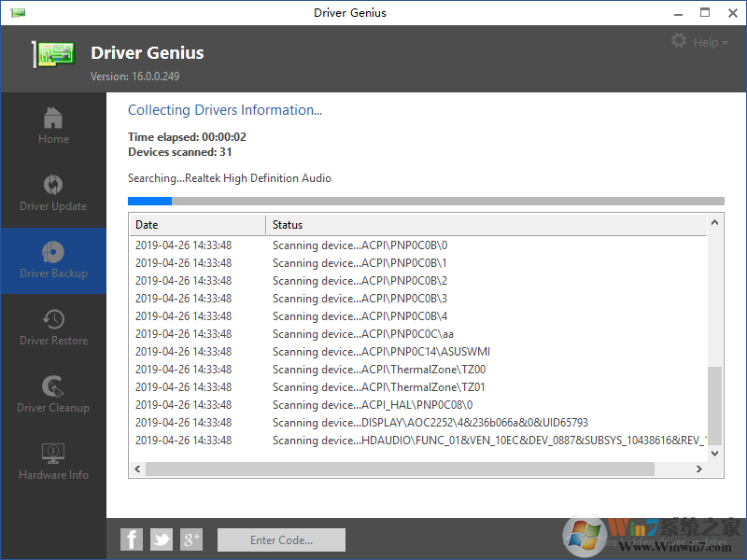Select the Collecting Drivers Information link text
The height and width of the screenshot is (560, 747).
coord(224,109)
